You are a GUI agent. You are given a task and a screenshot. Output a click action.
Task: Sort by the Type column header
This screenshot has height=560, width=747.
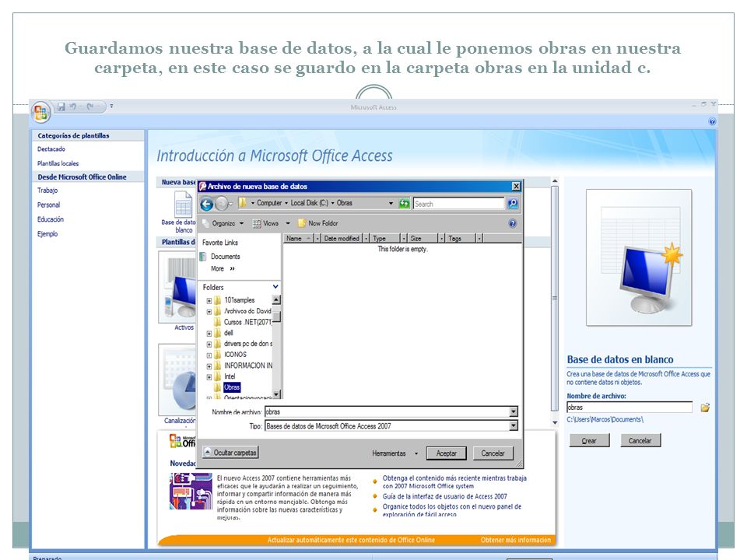[385, 239]
